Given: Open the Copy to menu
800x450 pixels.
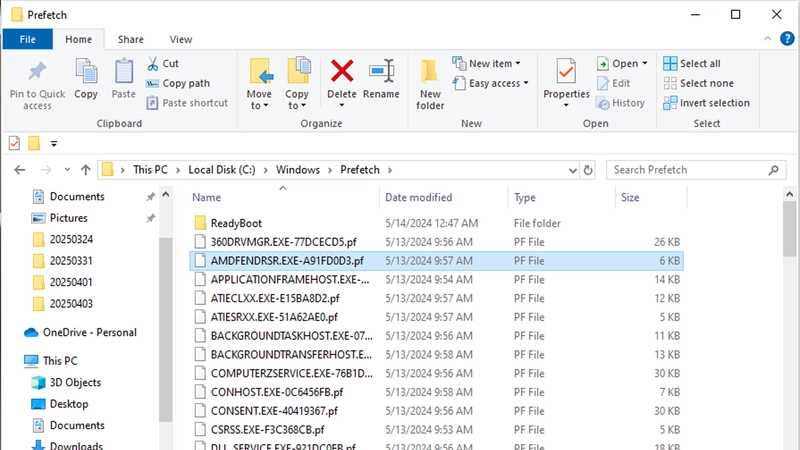Looking at the screenshot, I should point(297,84).
